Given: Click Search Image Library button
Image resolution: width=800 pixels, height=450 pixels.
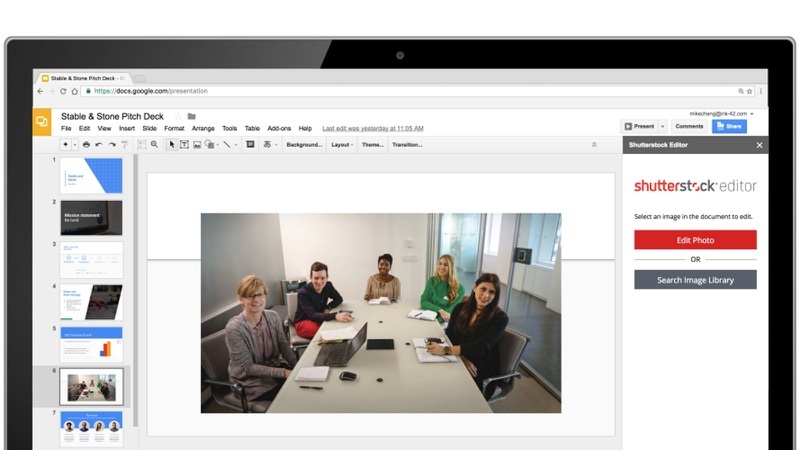Looking at the screenshot, I should click(x=695, y=280).
